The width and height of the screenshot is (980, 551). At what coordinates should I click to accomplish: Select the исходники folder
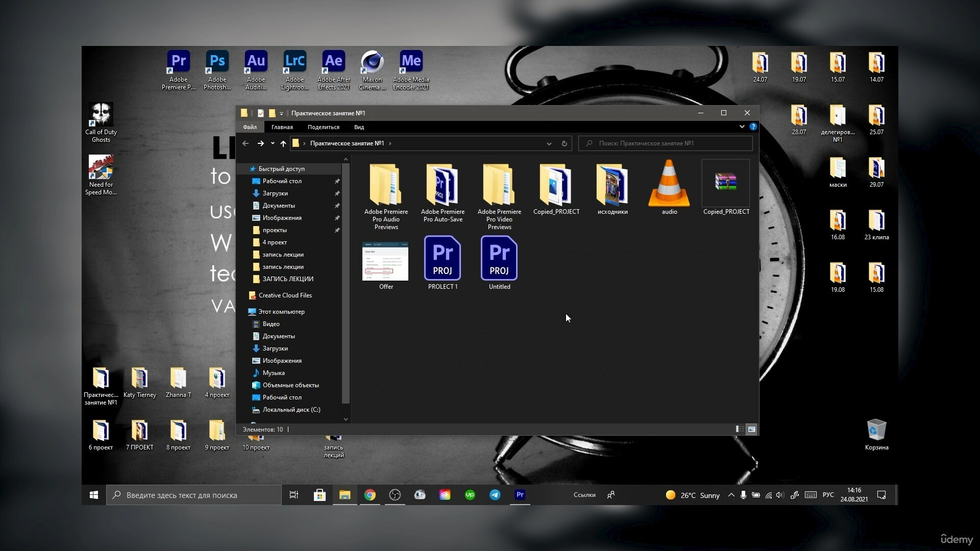pyautogui.click(x=612, y=189)
